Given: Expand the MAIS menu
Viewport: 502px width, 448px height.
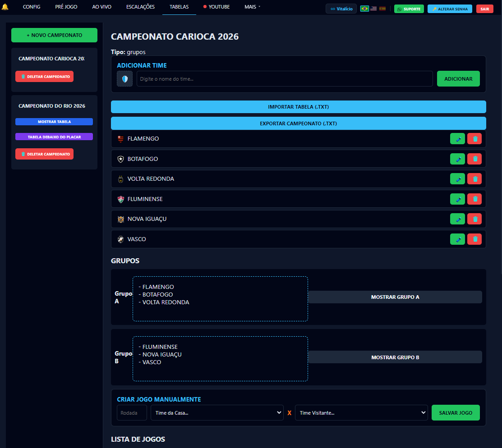Looking at the screenshot, I should [252, 7].
